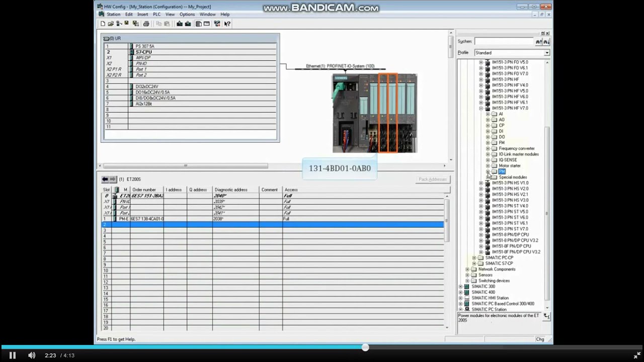Click the context Help arrow icon
644x362 pixels.
pos(227,24)
